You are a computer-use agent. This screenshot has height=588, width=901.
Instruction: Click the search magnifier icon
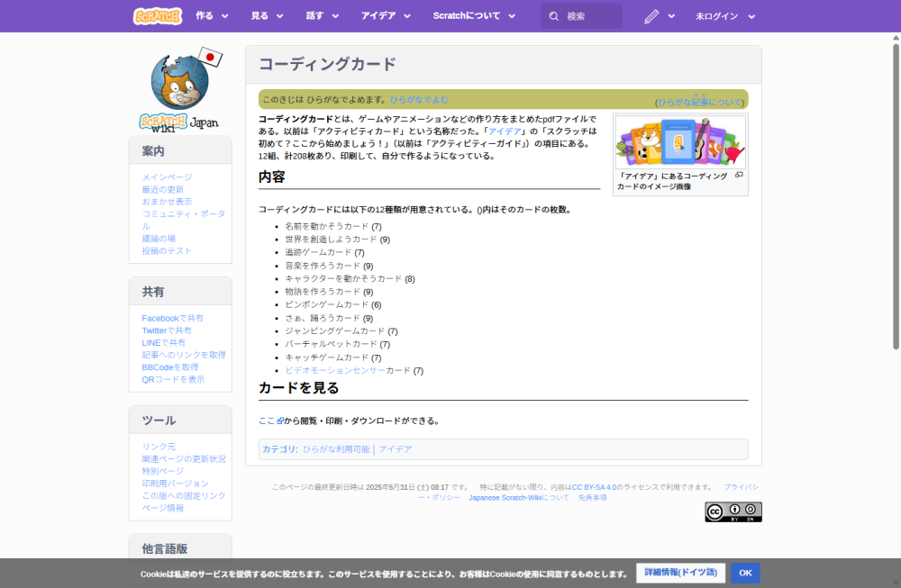pos(553,16)
